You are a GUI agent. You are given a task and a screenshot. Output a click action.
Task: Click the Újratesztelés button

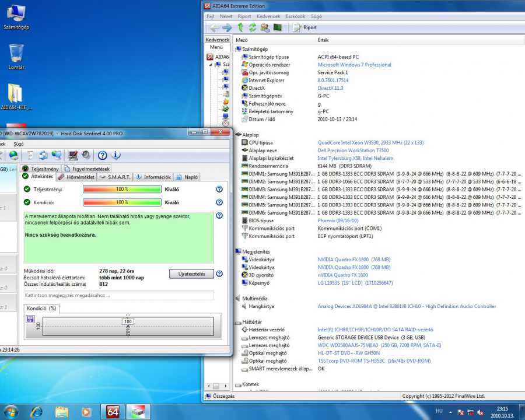(x=191, y=274)
